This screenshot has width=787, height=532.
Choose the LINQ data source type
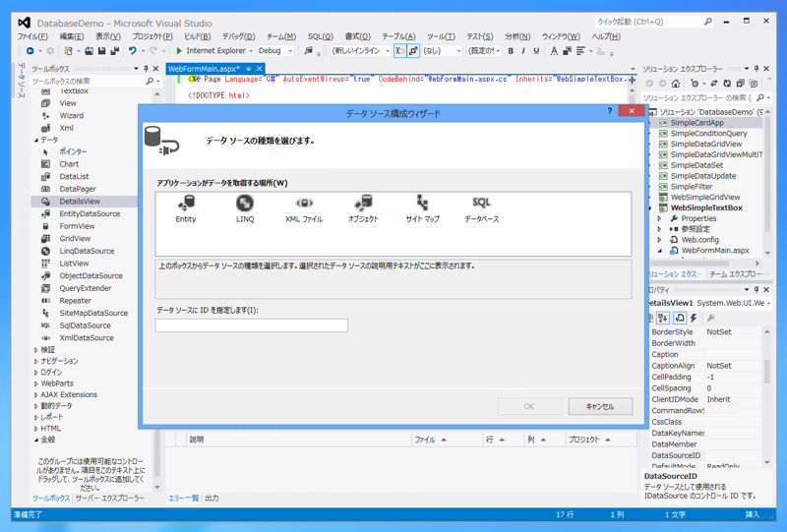click(x=245, y=208)
